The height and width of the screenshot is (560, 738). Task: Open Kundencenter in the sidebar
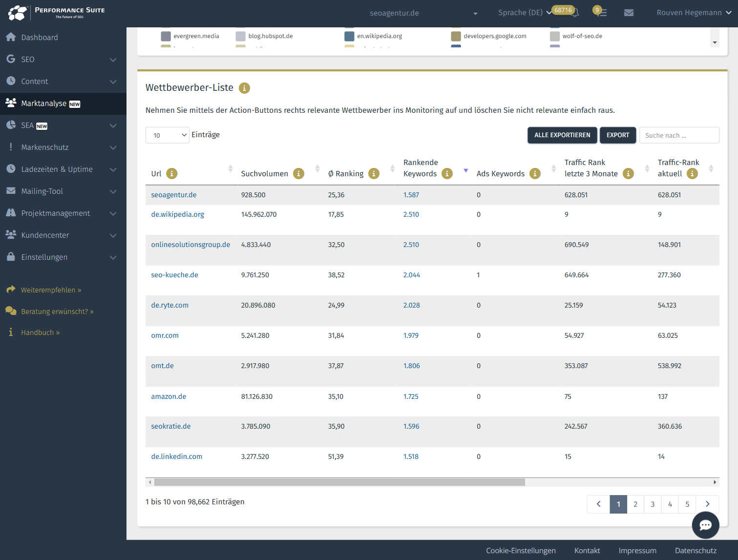(63, 235)
